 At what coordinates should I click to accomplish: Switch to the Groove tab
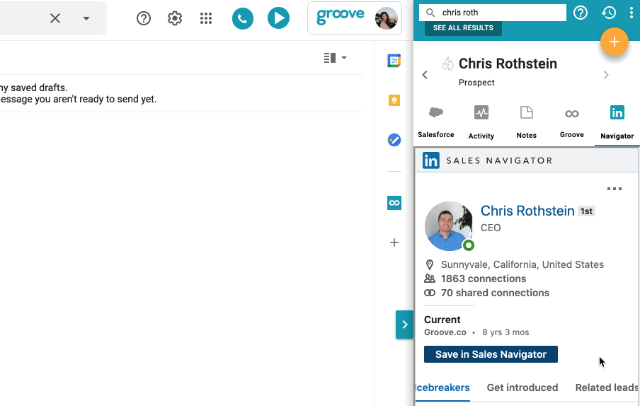click(572, 122)
